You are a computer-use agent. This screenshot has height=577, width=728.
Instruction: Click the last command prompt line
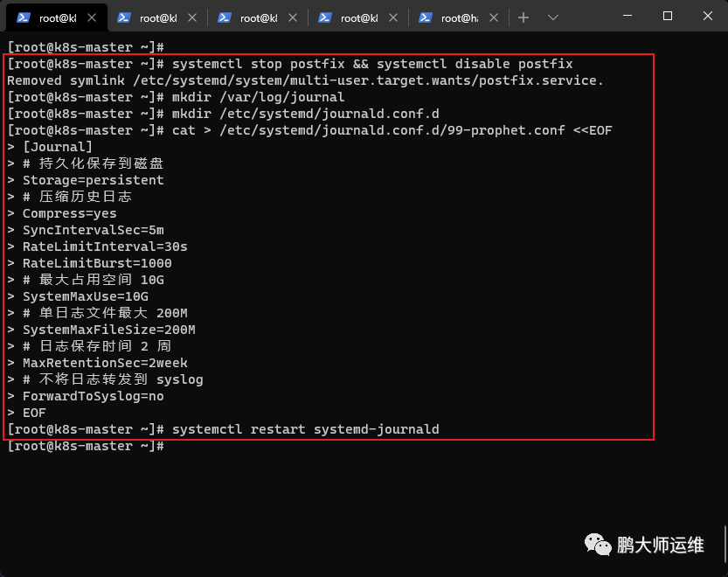pyautogui.click(x=86, y=446)
